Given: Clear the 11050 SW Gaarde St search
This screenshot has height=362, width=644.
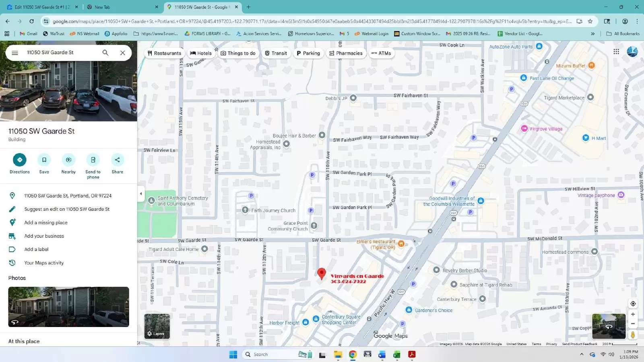Looking at the screenshot, I should click(123, 53).
